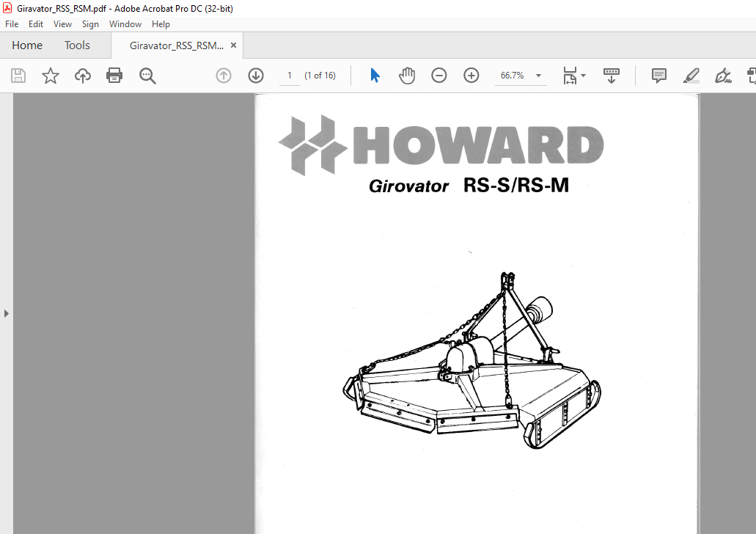
Task: Switch to the Tools tab
Action: [x=77, y=45]
